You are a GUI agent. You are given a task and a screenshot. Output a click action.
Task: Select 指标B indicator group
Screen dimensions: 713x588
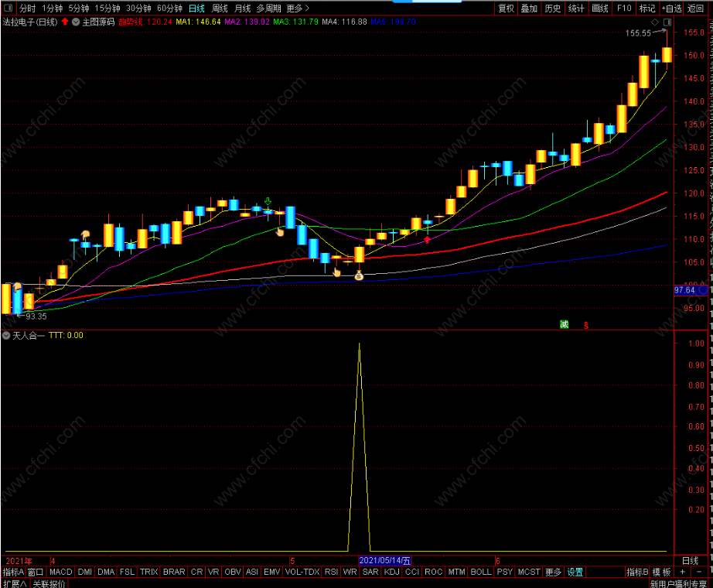pos(637,572)
